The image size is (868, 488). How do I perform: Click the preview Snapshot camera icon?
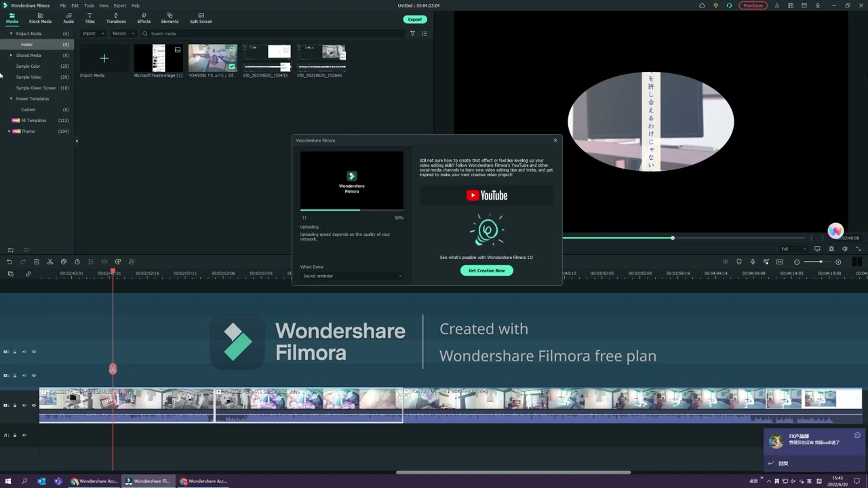click(x=831, y=249)
